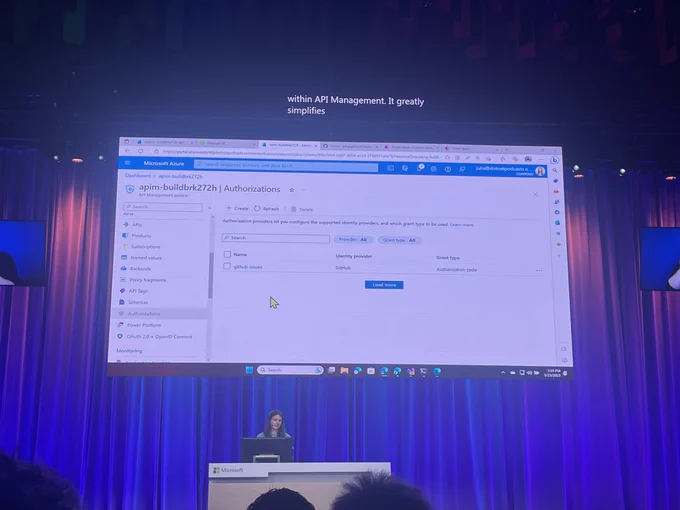This screenshot has width=680, height=510.
Task: Toggle the select-all checkbox beside Name
Action: pos(227,254)
